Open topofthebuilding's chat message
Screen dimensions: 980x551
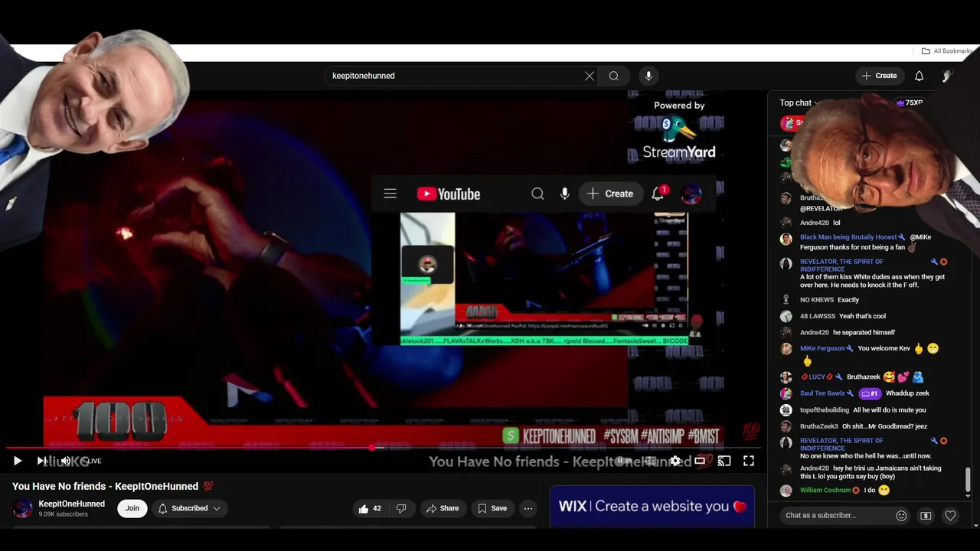click(863, 410)
